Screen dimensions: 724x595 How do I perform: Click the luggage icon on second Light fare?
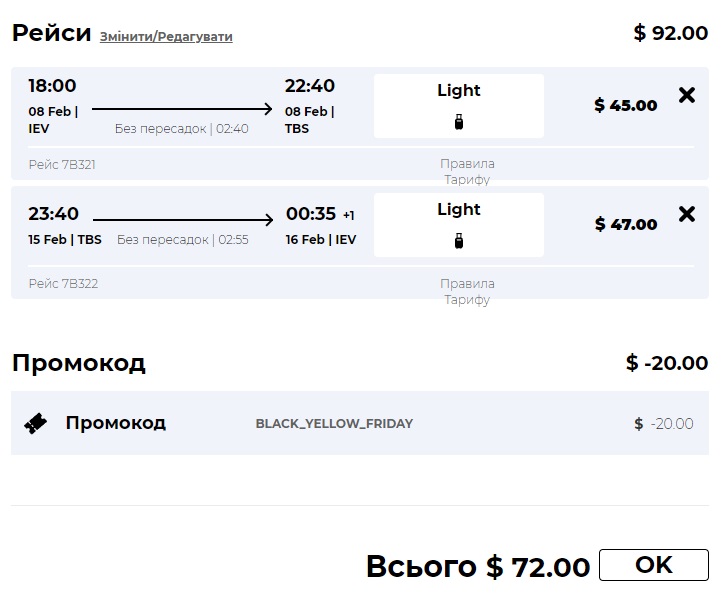coord(459,241)
